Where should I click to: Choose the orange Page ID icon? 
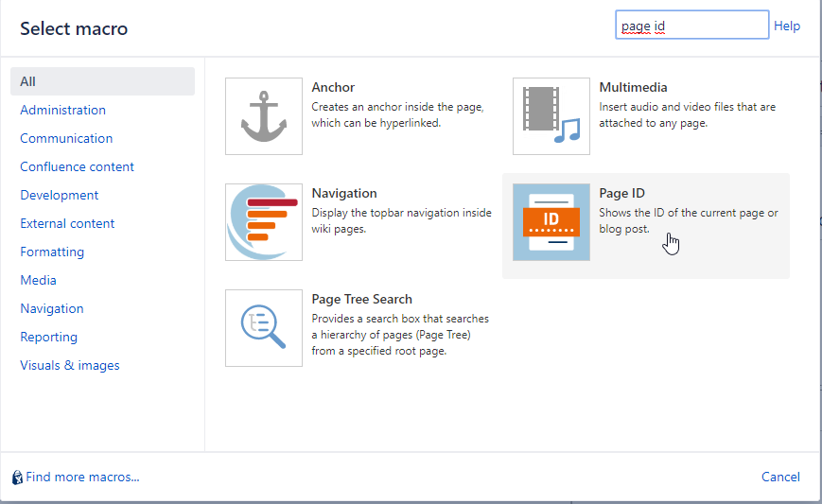[551, 222]
